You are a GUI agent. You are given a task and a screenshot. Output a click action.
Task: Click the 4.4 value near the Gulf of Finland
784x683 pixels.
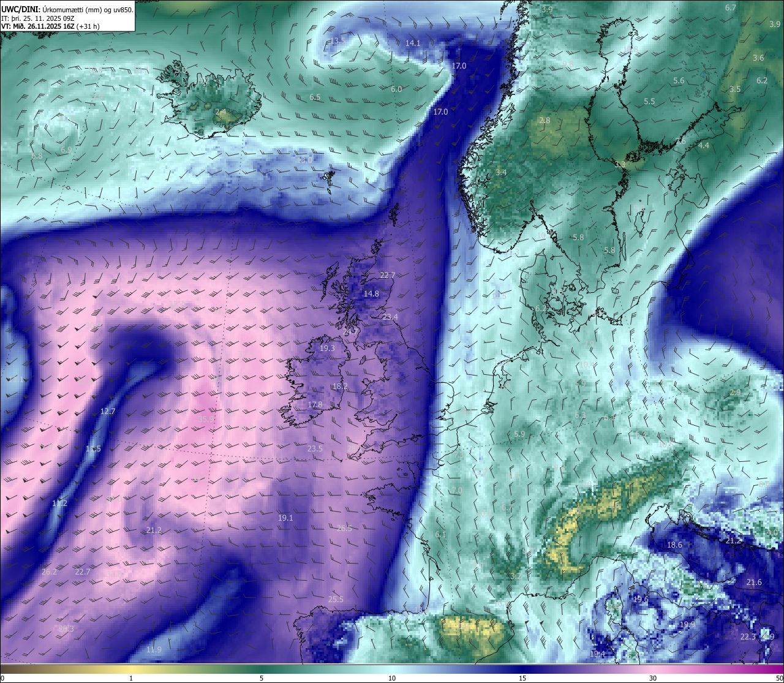[704, 145]
